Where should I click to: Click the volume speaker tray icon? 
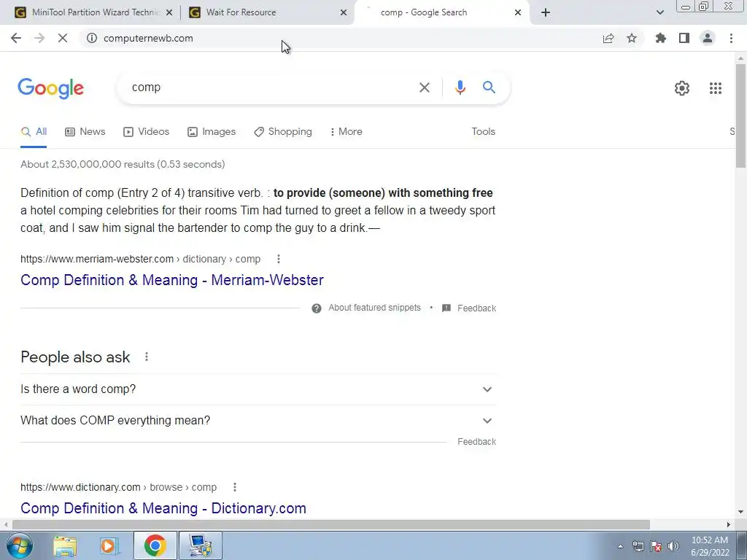(673, 546)
